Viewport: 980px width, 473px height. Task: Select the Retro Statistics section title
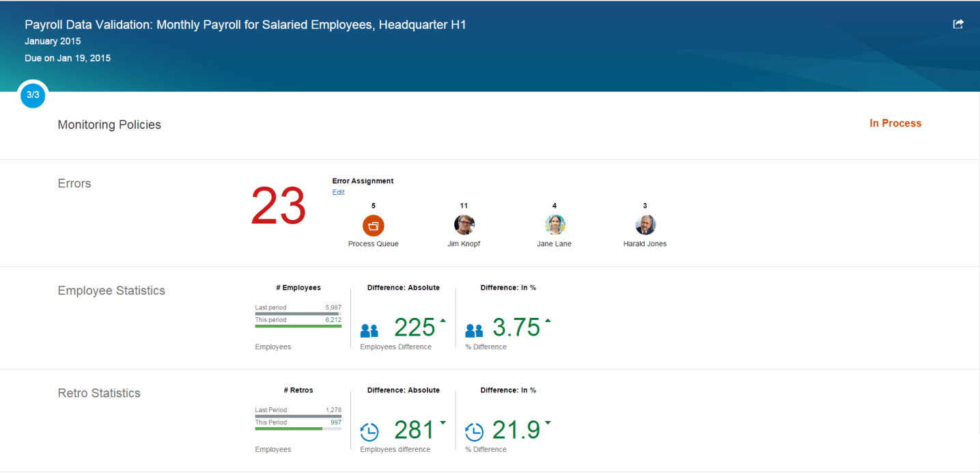[x=98, y=392]
